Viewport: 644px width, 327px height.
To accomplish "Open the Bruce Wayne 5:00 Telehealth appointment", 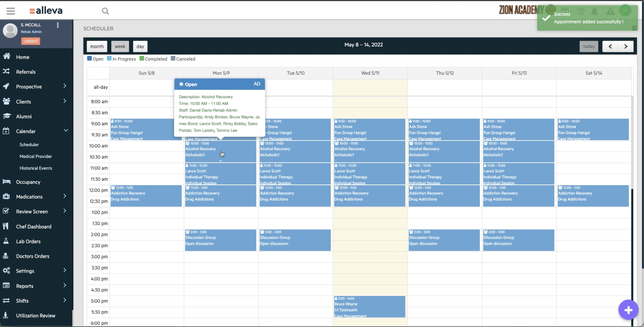I will (x=369, y=306).
